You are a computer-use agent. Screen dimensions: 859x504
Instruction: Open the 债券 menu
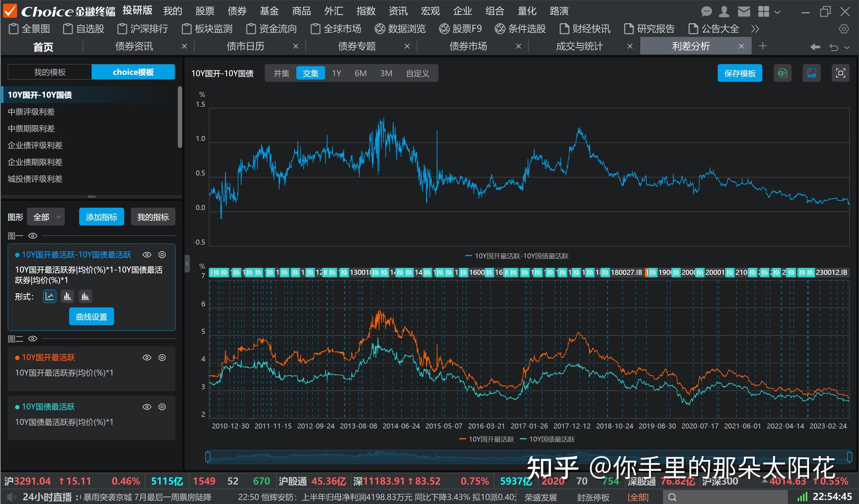(237, 11)
